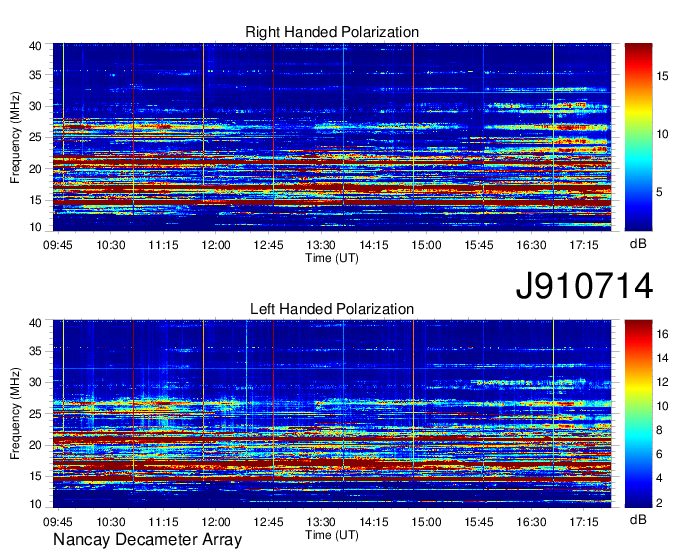Click the 10 dB value on Right Handed color scale
This screenshot has width=680, height=552.
pyautogui.click(x=662, y=134)
